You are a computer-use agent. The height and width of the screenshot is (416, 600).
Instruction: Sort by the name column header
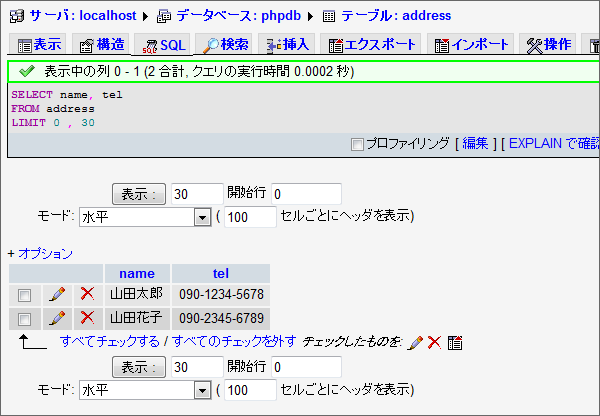137,274
